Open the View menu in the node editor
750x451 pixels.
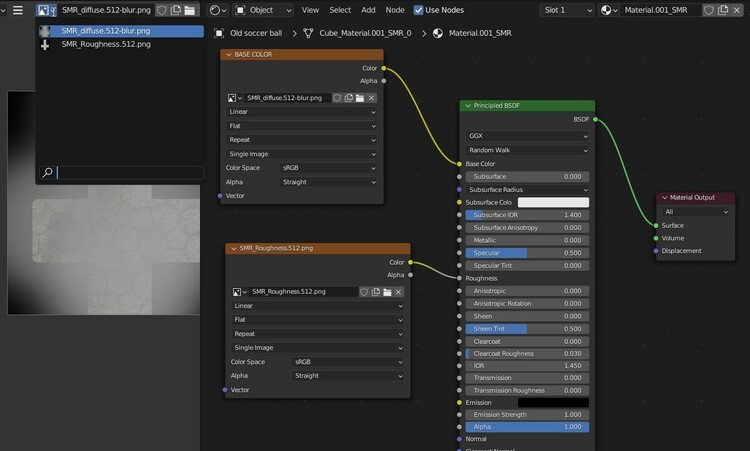pyautogui.click(x=310, y=10)
